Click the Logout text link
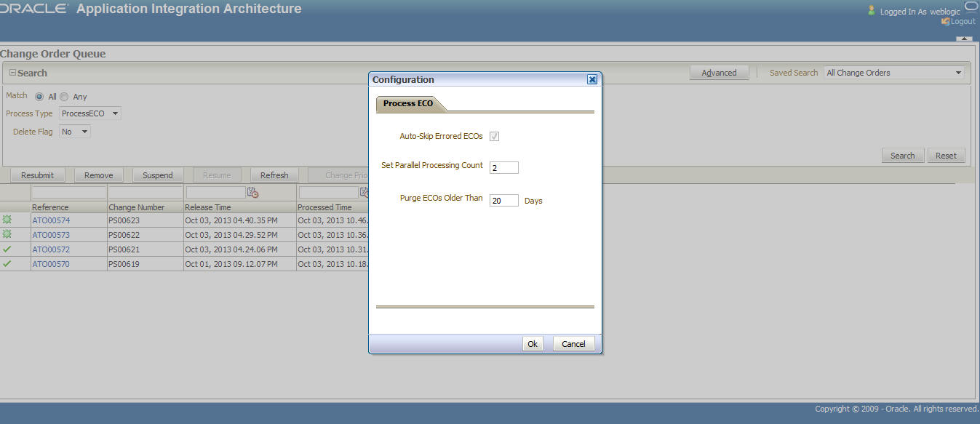 963,21
